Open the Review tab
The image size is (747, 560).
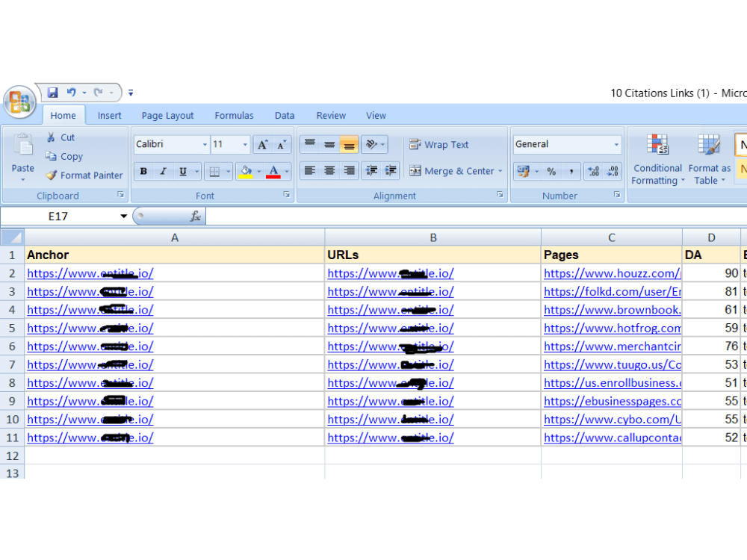[331, 116]
